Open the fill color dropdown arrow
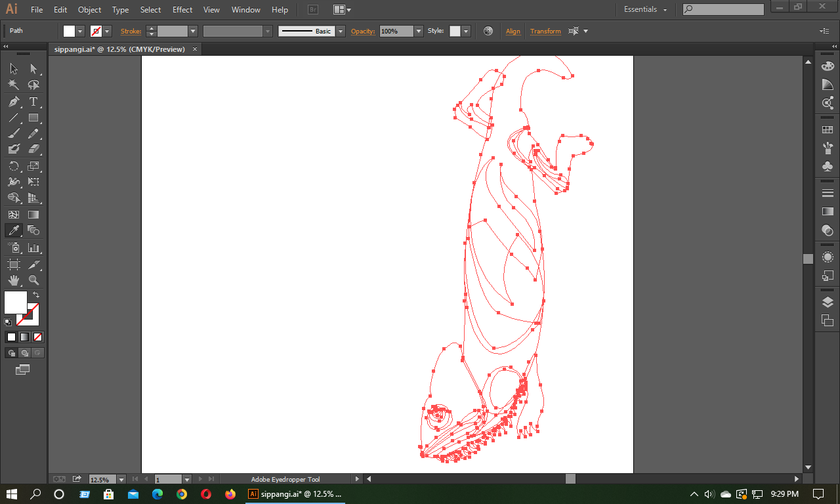 [x=81, y=31]
